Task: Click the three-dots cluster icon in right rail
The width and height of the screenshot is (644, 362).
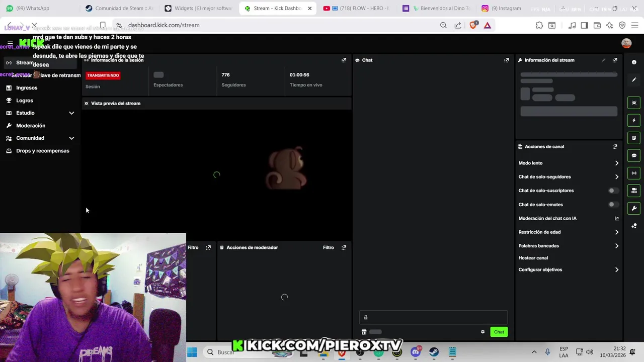Action: [x=634, y=226]
